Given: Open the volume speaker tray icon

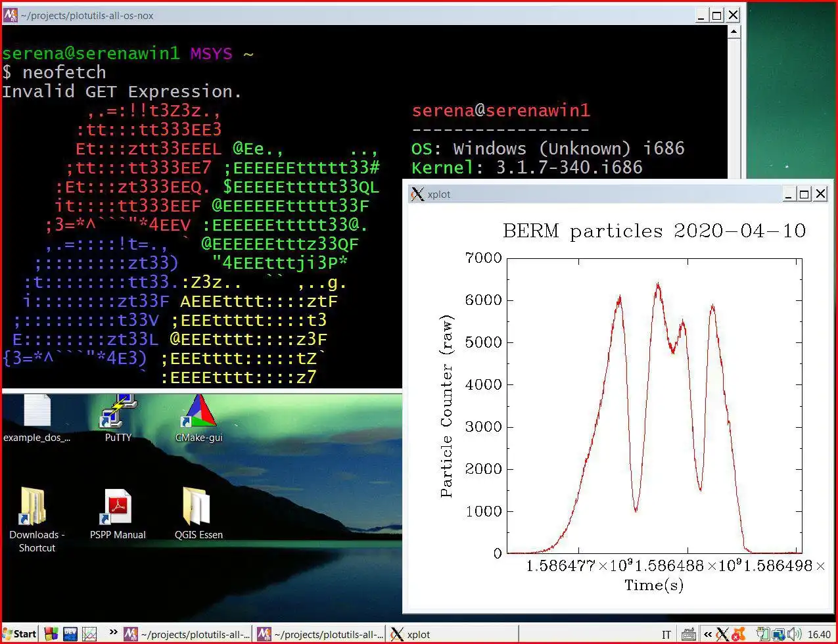Looking at the screenshot, I should point(795,634).
